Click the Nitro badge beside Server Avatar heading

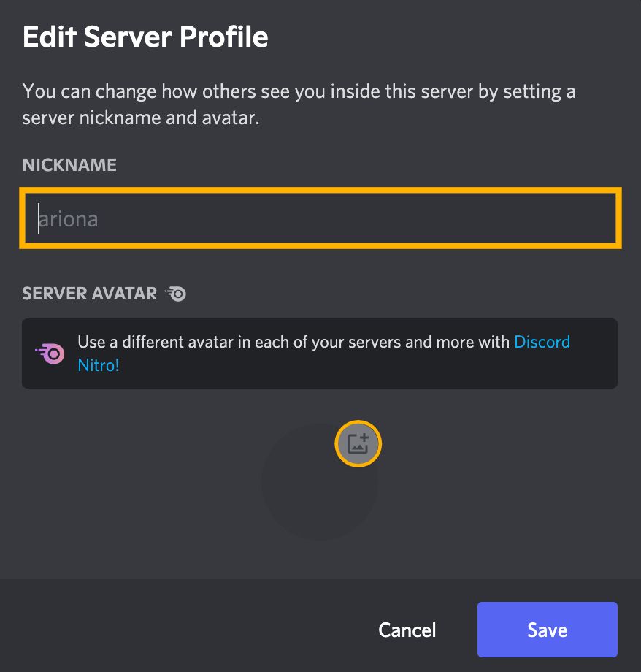tap(176, 294)
